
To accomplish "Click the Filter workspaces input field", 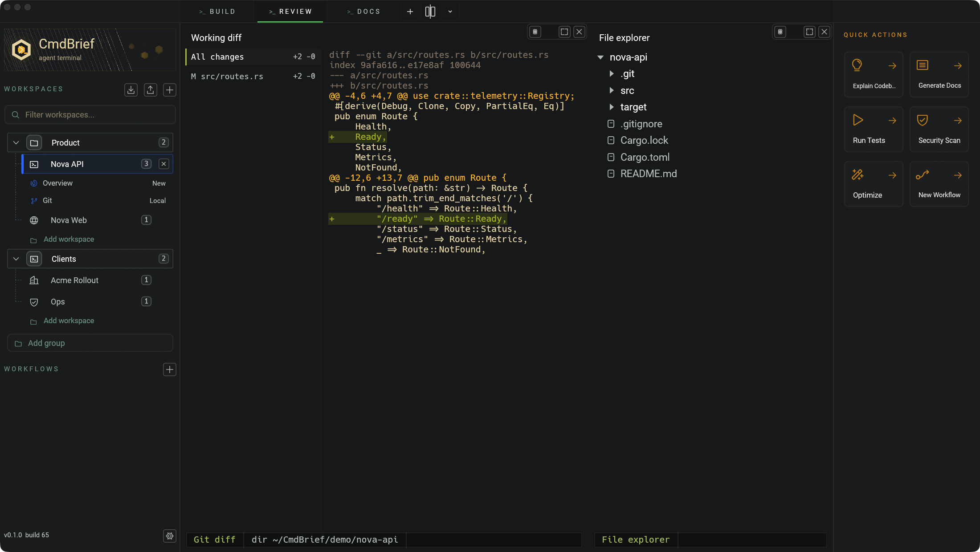I will pos(90,115).
